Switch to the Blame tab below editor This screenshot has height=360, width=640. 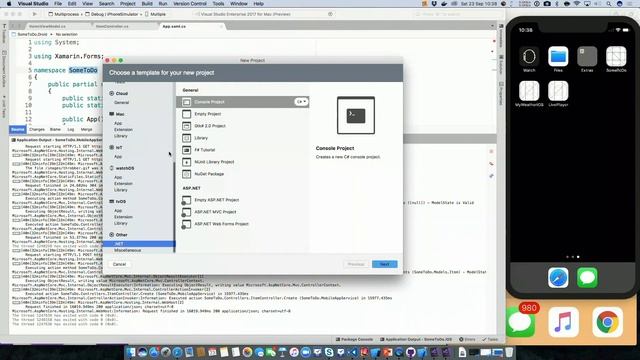tap(55, 129)
